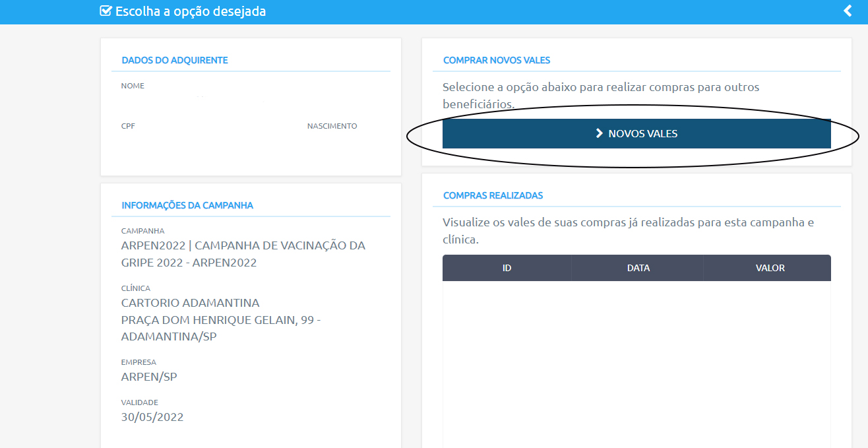The height and width of the screenshot is (448, 868).
Task: Click the CPF field label
Action: (x=128, y=126)
